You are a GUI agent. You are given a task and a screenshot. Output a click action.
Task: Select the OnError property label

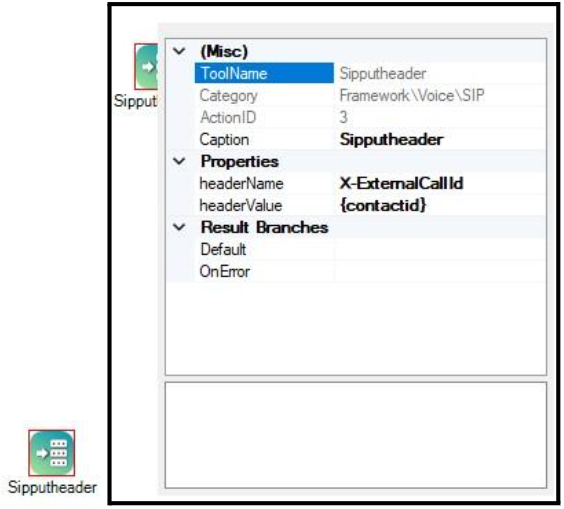pos(225,272)
